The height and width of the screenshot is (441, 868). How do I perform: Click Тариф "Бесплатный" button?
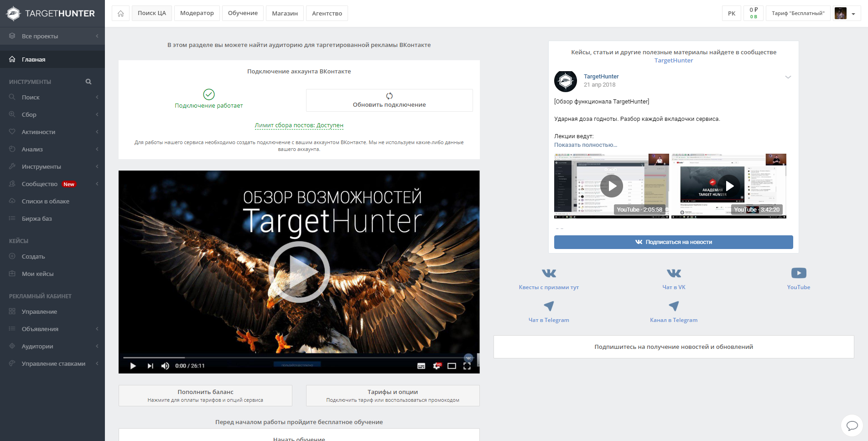tap(798, 13)
